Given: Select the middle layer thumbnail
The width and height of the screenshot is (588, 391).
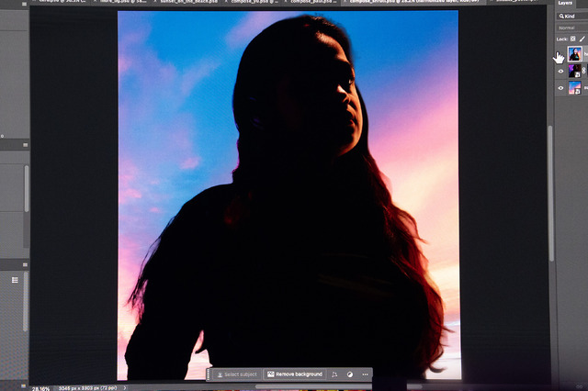Looking at the screenshot, I should pos(574,72).
